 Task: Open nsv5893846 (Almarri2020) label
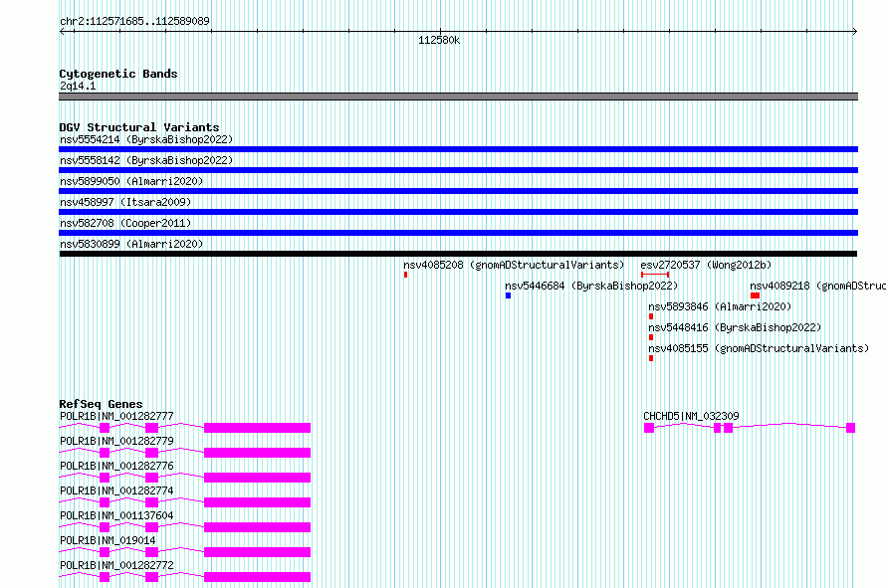720,306
